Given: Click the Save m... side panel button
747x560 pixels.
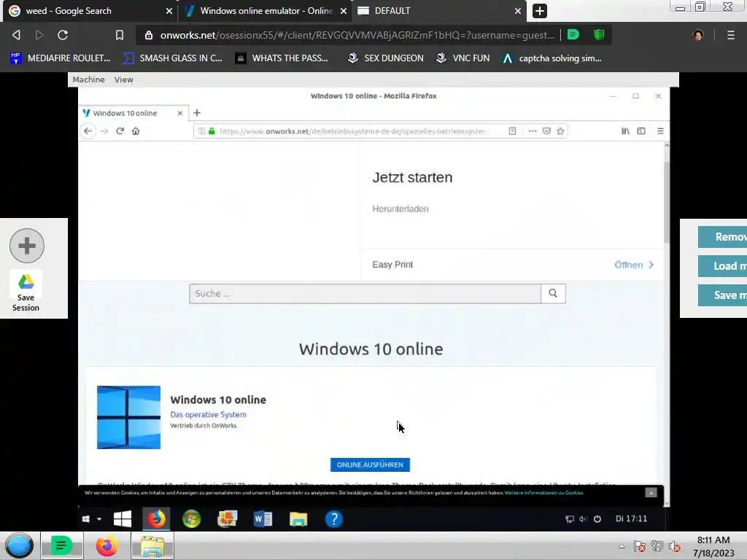Looking at the screenshot, I should point(722,295).
